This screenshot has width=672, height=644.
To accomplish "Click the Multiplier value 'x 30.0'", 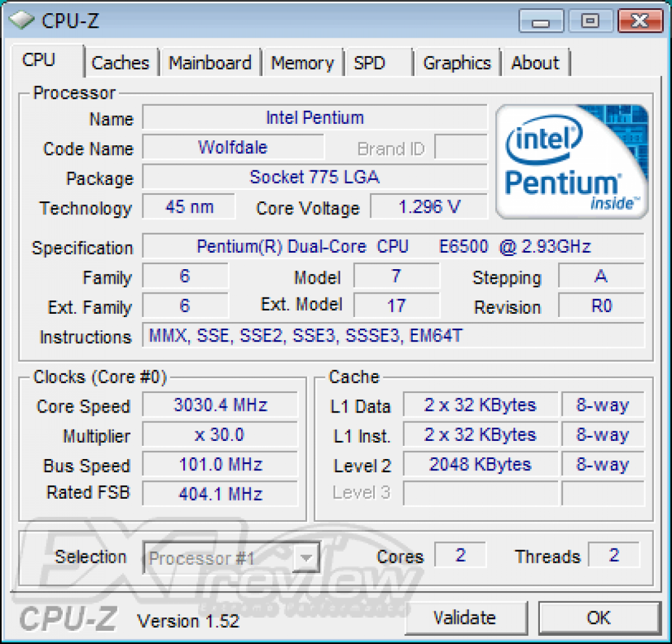I will click(x=220, y=435).
